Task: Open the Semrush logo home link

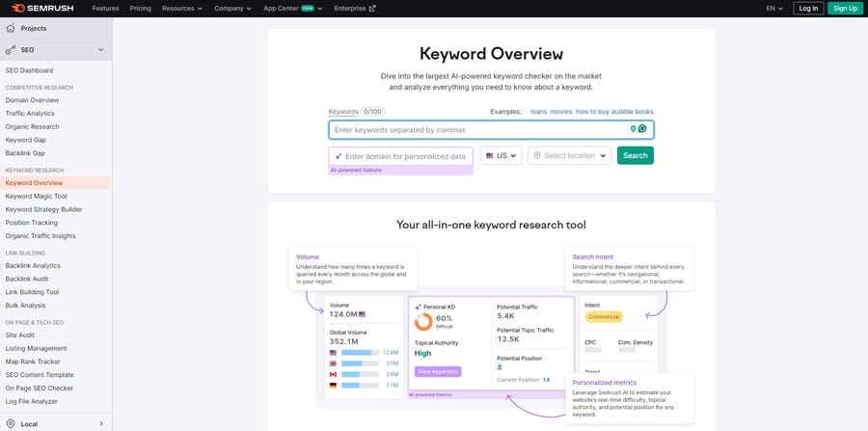Action: coord(42,9)
